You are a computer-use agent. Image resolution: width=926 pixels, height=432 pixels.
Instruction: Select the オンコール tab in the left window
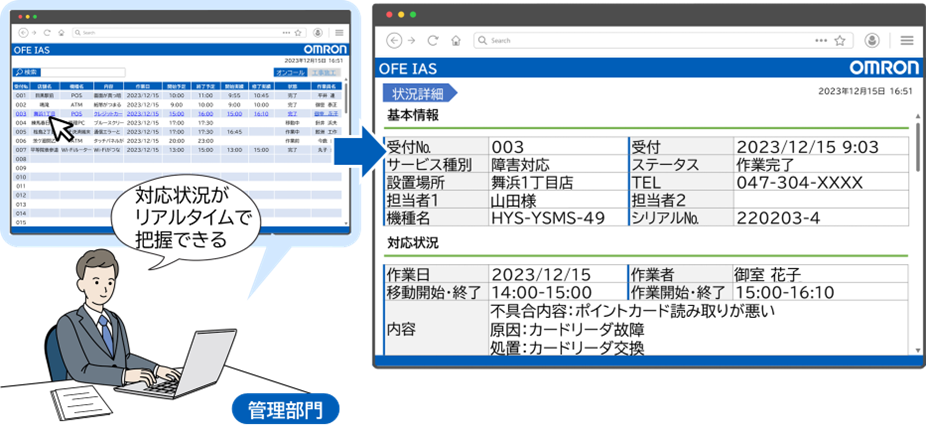289,73
